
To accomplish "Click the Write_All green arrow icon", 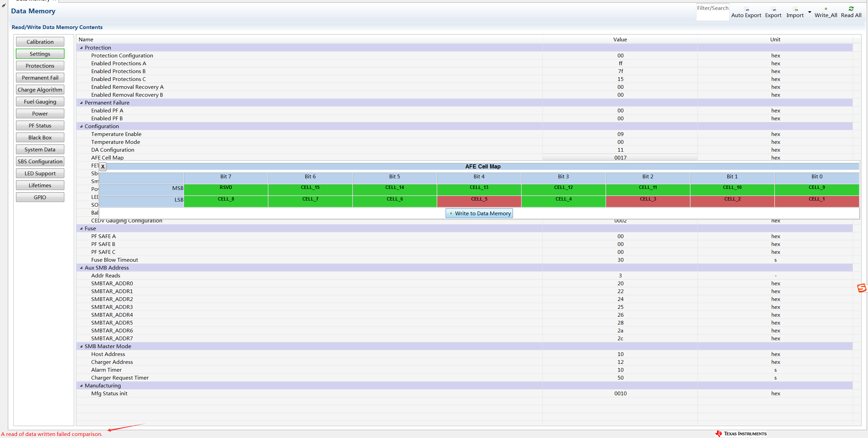I will click(826, 9).
